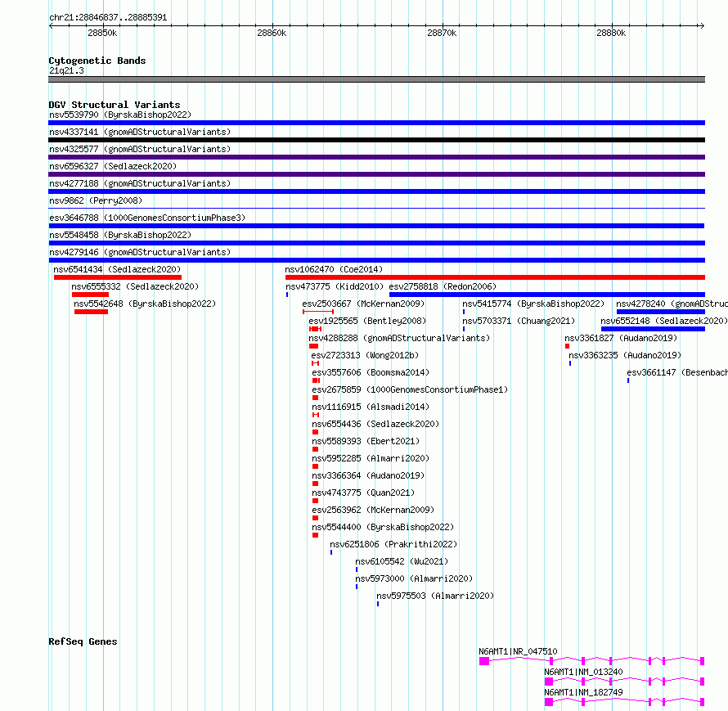Click nsv6251806 (Prakrithi2022) blue tick
Screen dimensions: 728x711
[x=331, y=552]
